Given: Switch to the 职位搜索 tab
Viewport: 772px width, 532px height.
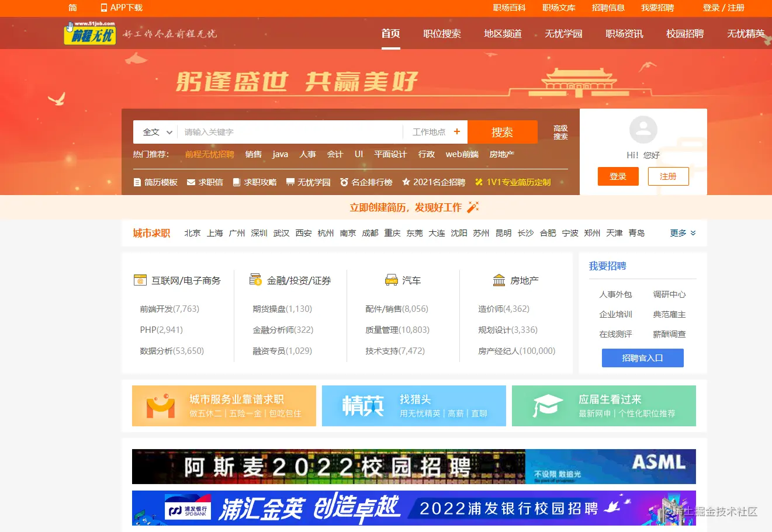Looking at the screenshot, I should [442, 34].
